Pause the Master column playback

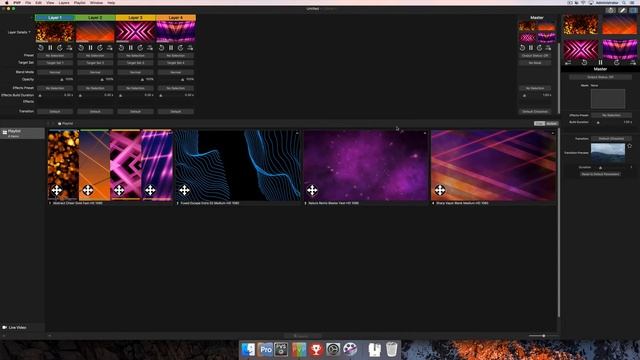coord(531,48)
